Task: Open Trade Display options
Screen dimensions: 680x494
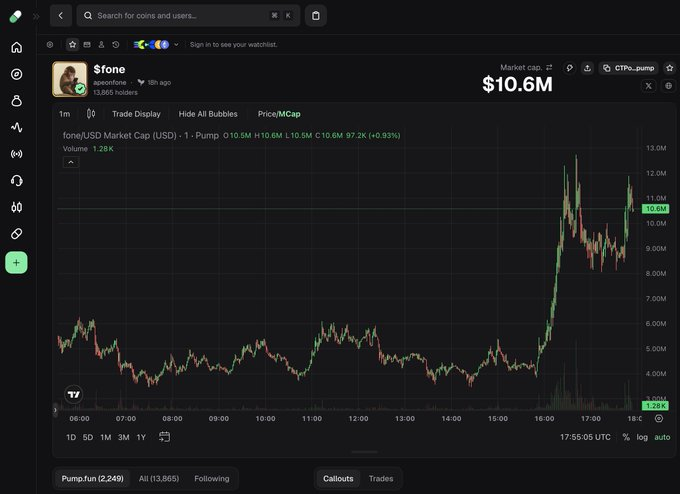Action: [136, 114]
